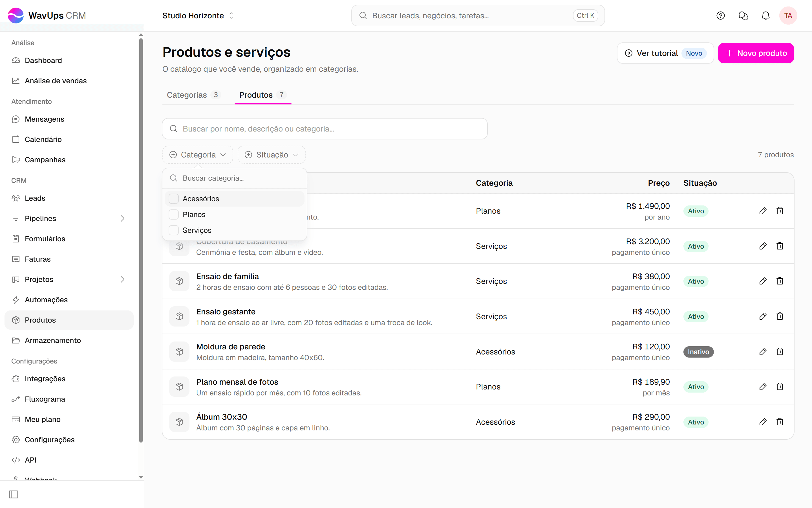Viewport: 812px width, 508px height.
Task: Open the WavUps CRM logo link
Action: point(47,16)
